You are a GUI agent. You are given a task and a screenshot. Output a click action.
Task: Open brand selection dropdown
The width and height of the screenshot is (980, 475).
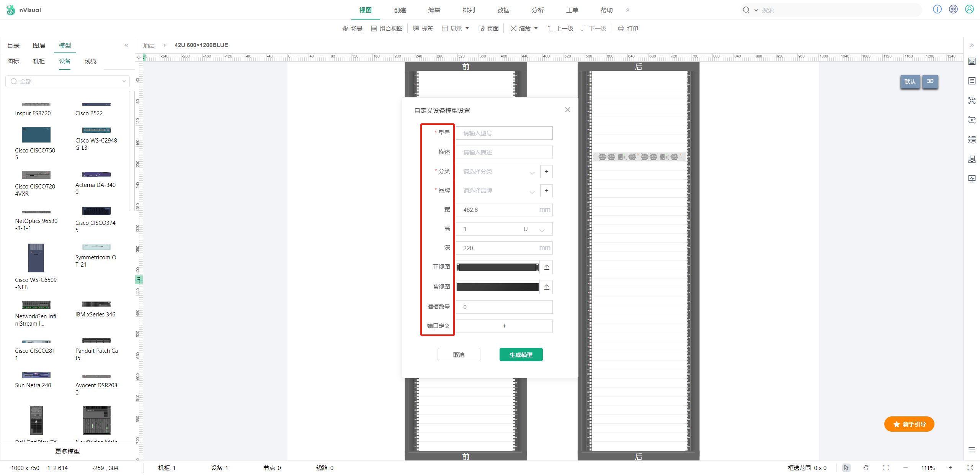(498, 191)
